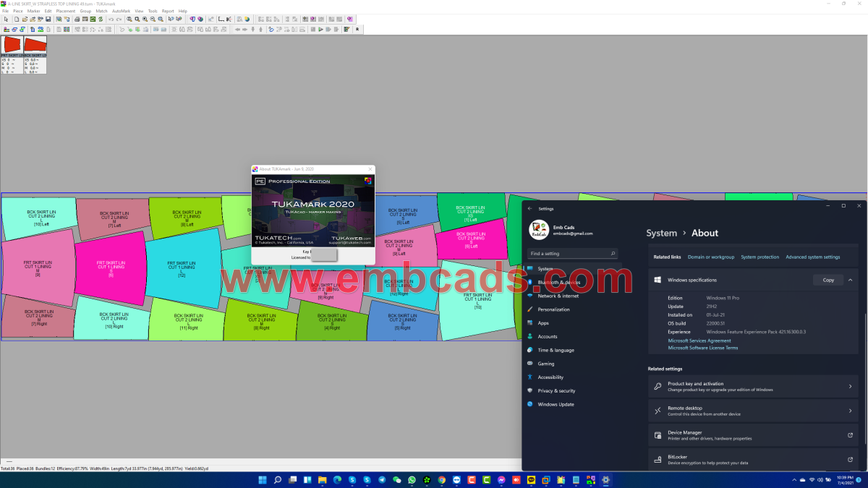Open the Microsoft Services Agreement link

click(x=699, y=341)
